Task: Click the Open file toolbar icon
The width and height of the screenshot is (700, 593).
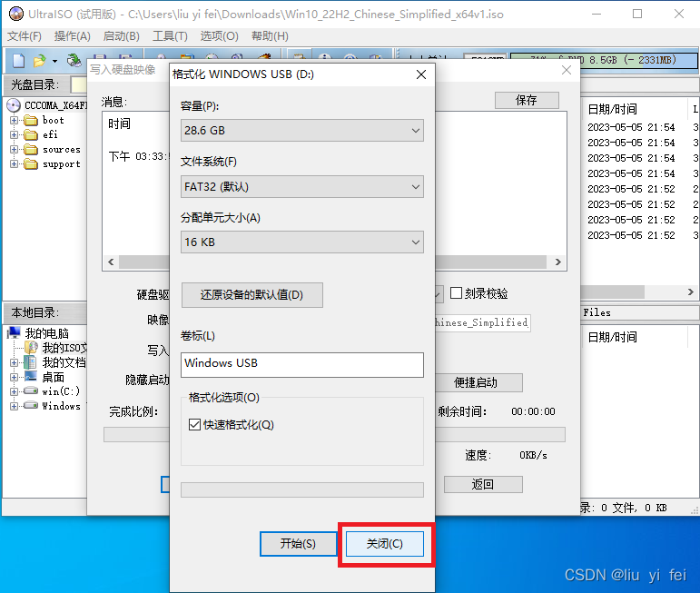Action: click(39, 61)
